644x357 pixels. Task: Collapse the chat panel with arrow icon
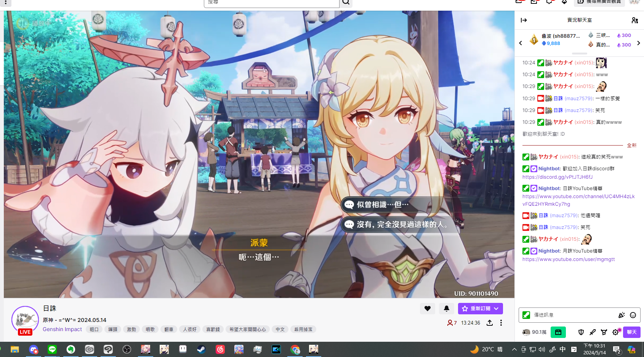[524, 20]
